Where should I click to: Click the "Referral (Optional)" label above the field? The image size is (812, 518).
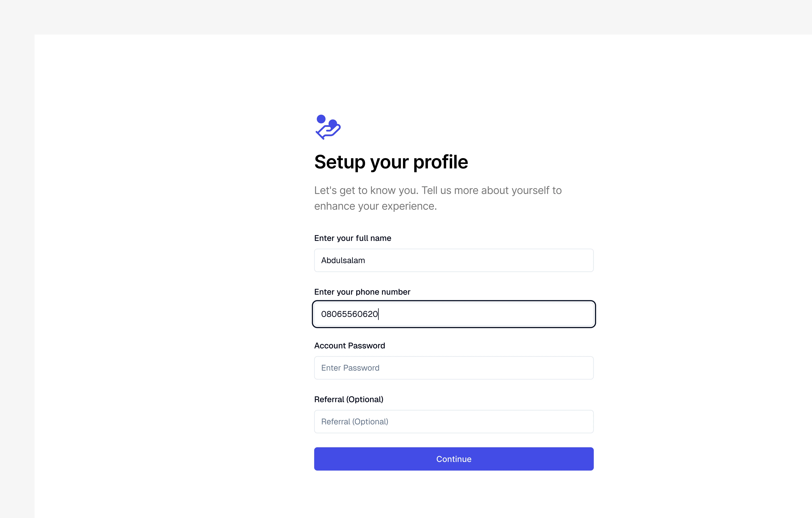[x=349, y=399]
